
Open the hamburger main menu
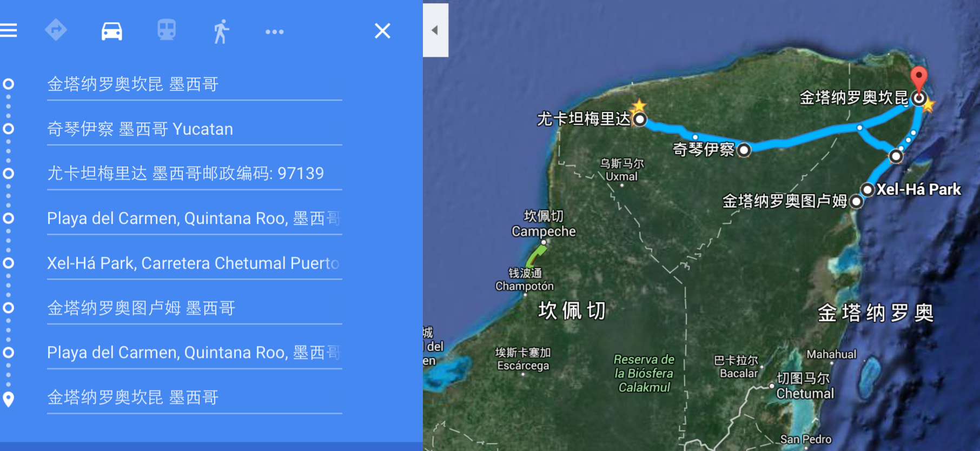[x=9, y=30]
